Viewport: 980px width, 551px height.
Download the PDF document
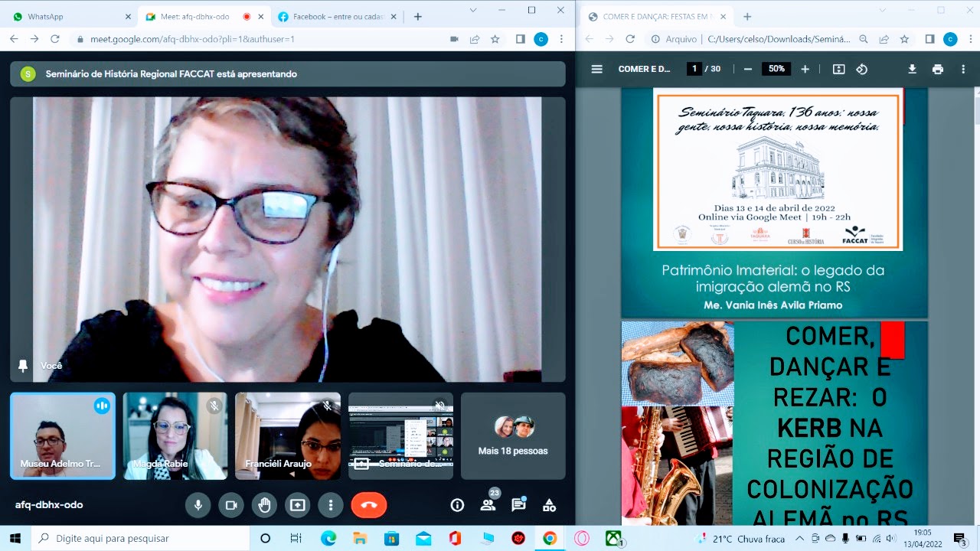click(x=912, y=69)
